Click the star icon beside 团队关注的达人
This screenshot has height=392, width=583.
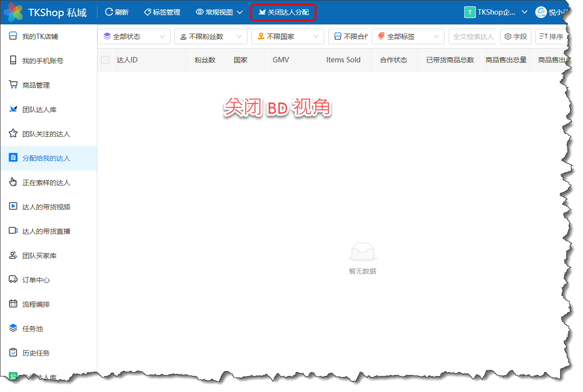13,133
